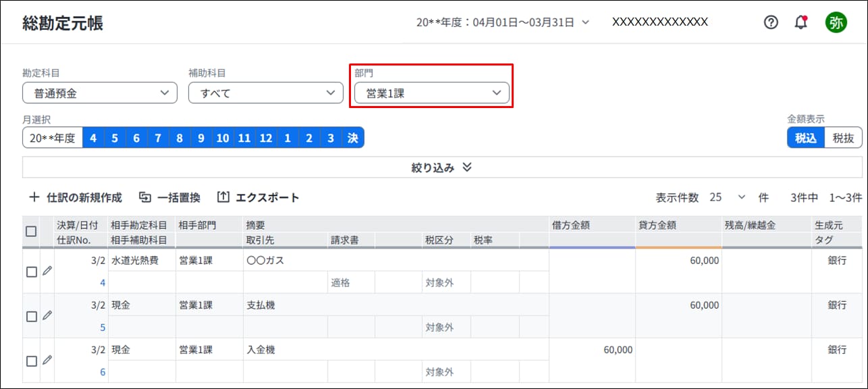Open the help question mark icon
This screenshot has height=389, width=868.
[x=771, y=22]
